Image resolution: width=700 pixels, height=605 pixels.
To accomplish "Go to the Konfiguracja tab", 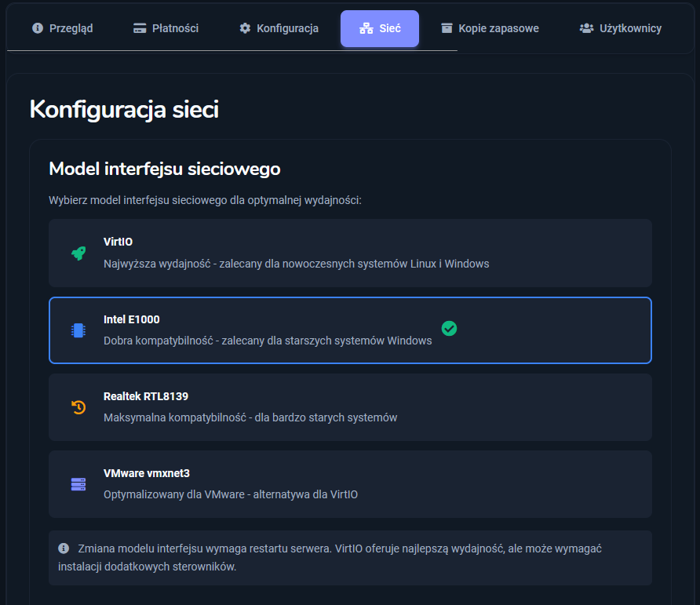I will tap(279, 28).
